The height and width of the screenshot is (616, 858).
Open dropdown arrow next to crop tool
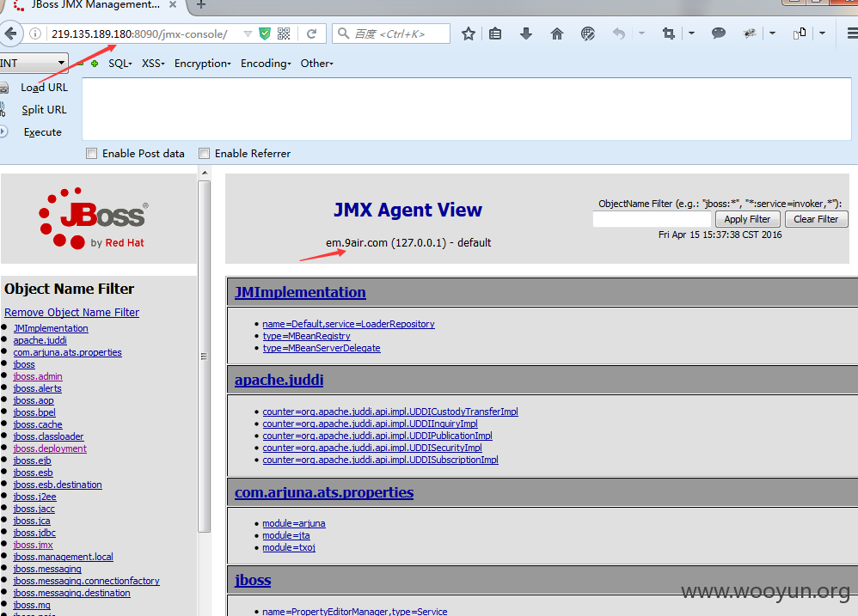coord(692,34)
